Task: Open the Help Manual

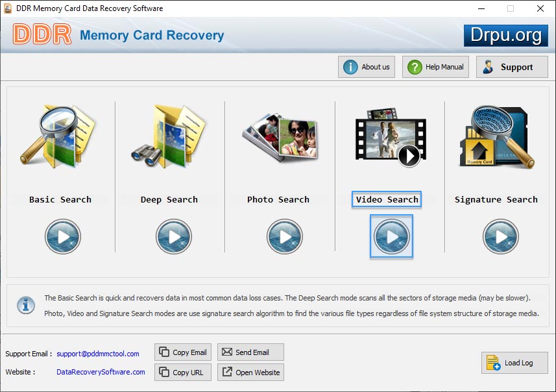Action: click(x=435, y=67)
